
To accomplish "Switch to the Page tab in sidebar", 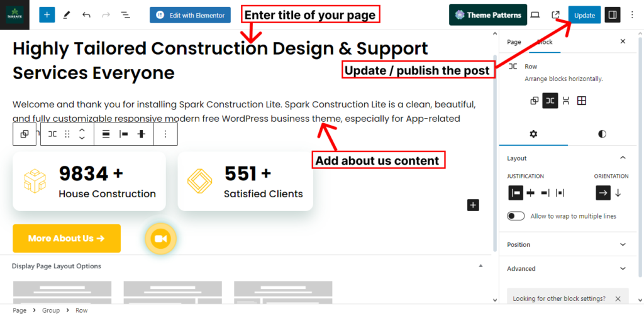I will point(514,41).
